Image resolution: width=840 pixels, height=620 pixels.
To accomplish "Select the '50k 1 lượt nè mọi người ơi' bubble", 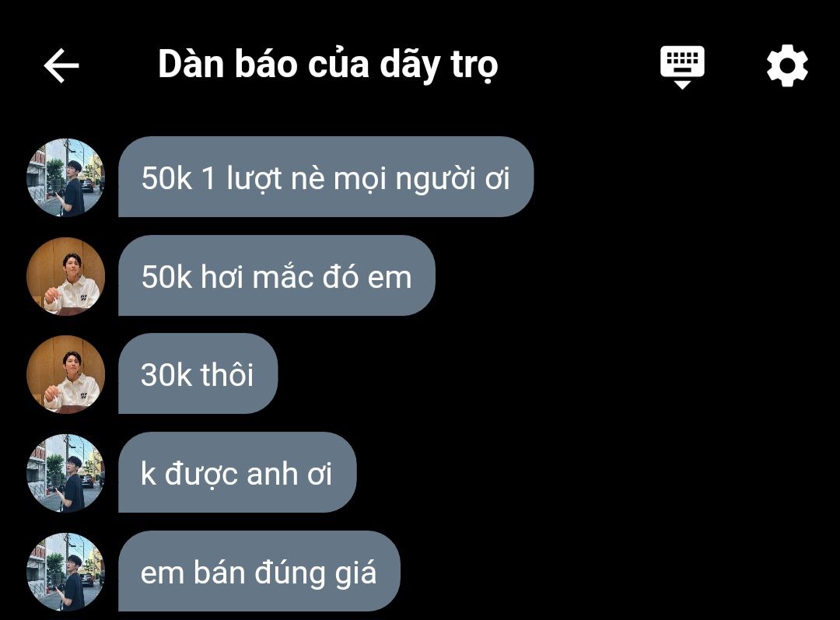I will click(x=326, y=177).
